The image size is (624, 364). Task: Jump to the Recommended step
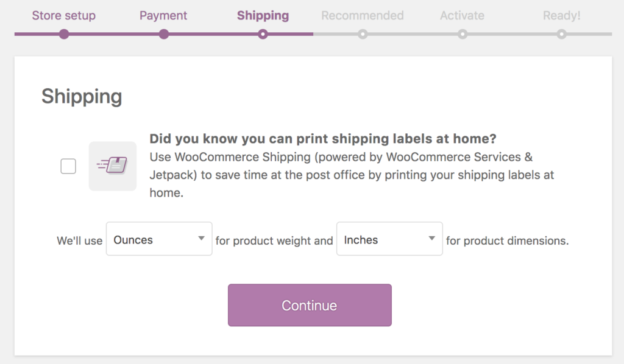click(363, 15)
